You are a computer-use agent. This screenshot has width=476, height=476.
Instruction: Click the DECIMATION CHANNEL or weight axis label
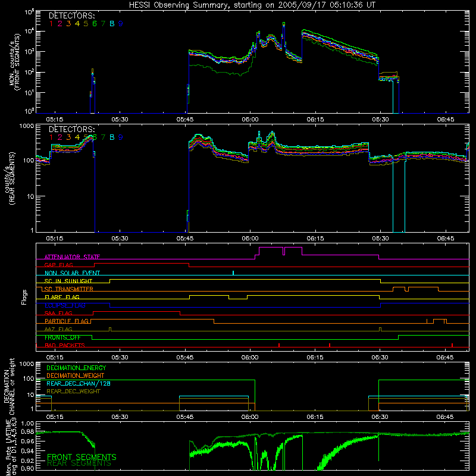click(x=9, y=386)
